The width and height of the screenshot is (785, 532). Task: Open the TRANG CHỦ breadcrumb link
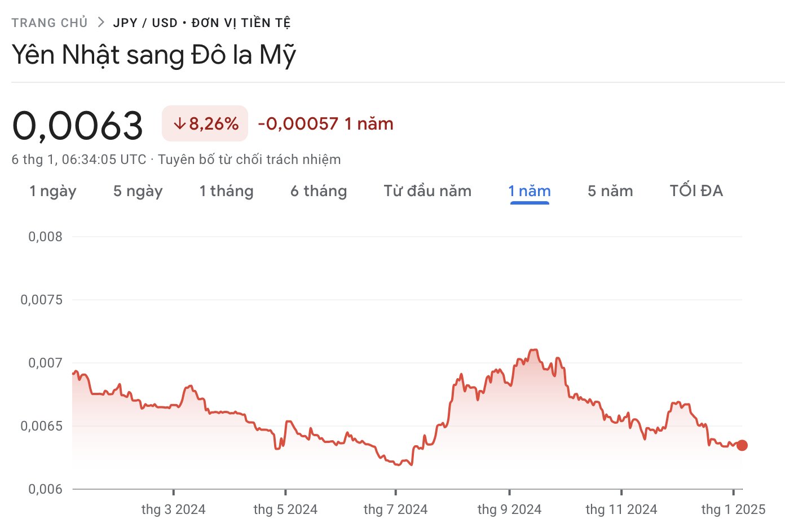tap(50, 23)
